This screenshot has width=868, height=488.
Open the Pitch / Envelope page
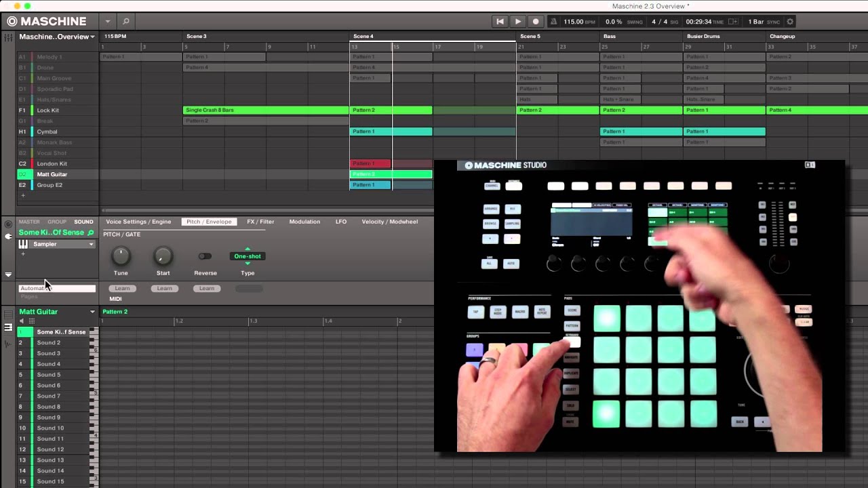209,222
